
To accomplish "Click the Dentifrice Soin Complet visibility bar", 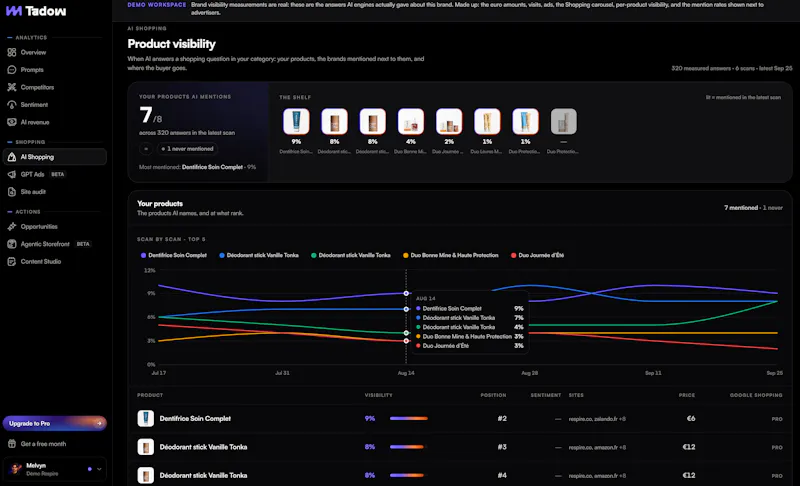I will pyautogui.click(x=409, y=418).
